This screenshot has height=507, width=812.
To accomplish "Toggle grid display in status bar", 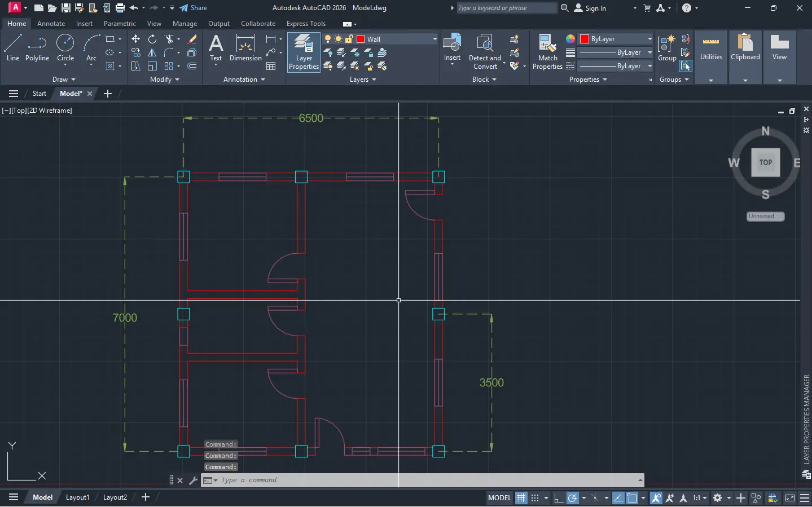I will (521, 498).
